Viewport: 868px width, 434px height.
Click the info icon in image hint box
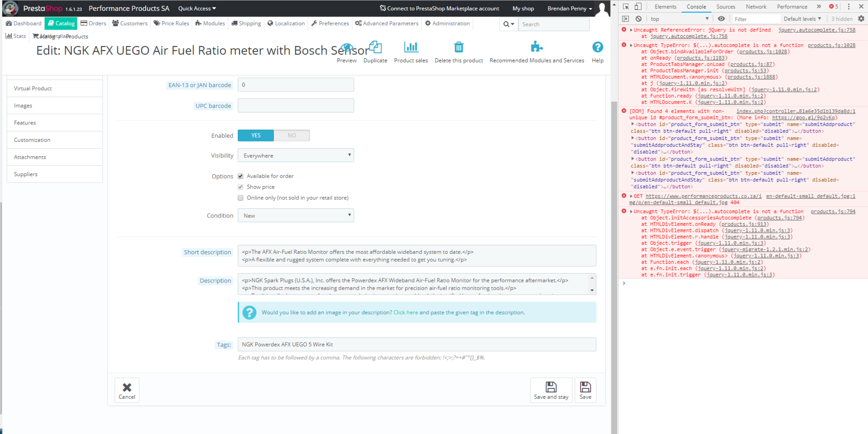click(x=249, y=312)
